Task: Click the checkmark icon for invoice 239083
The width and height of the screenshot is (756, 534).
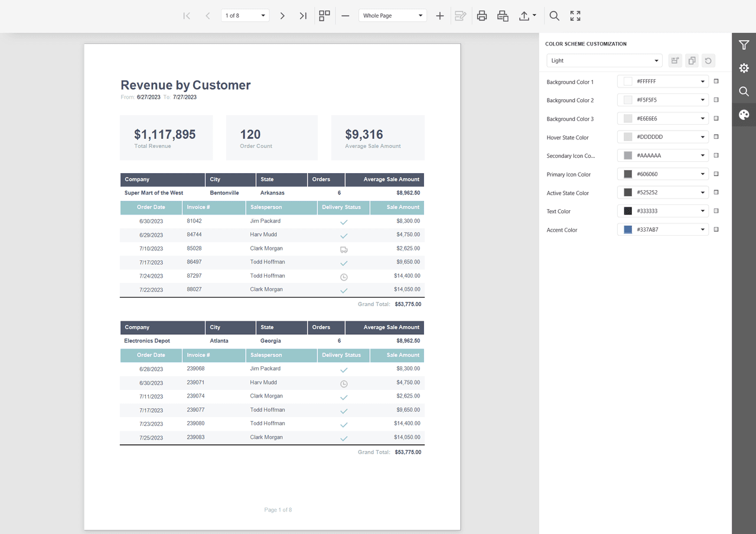Action: click(x=344, y=439)
